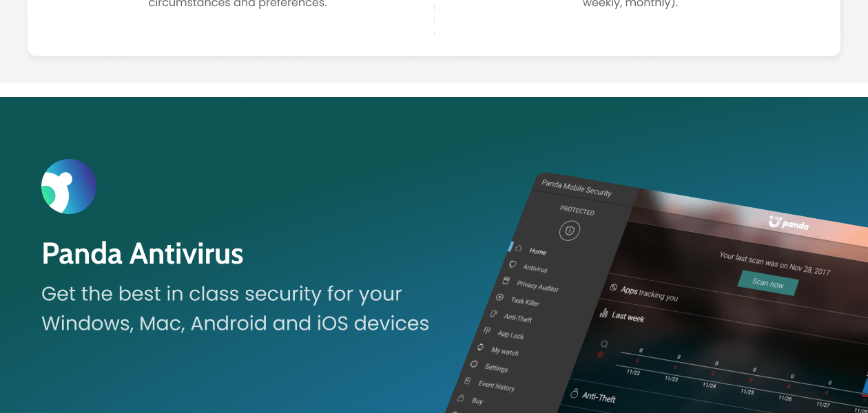Click the Task Killer target icon

pos(500,297)
